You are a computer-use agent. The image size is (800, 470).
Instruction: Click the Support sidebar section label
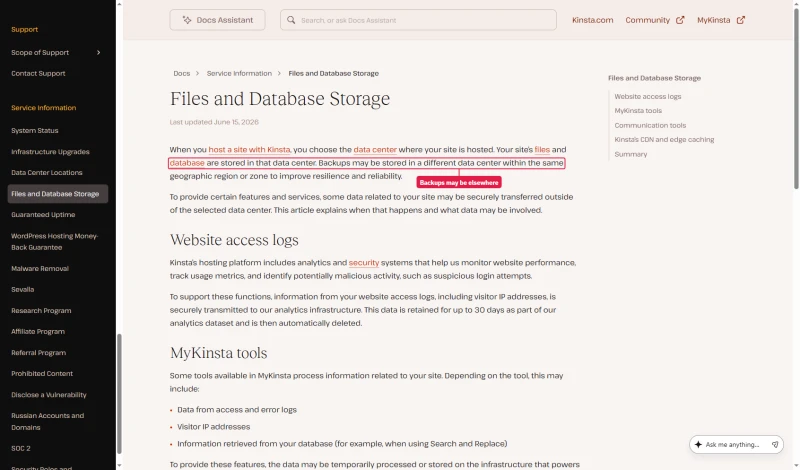(x=24, y=30)
